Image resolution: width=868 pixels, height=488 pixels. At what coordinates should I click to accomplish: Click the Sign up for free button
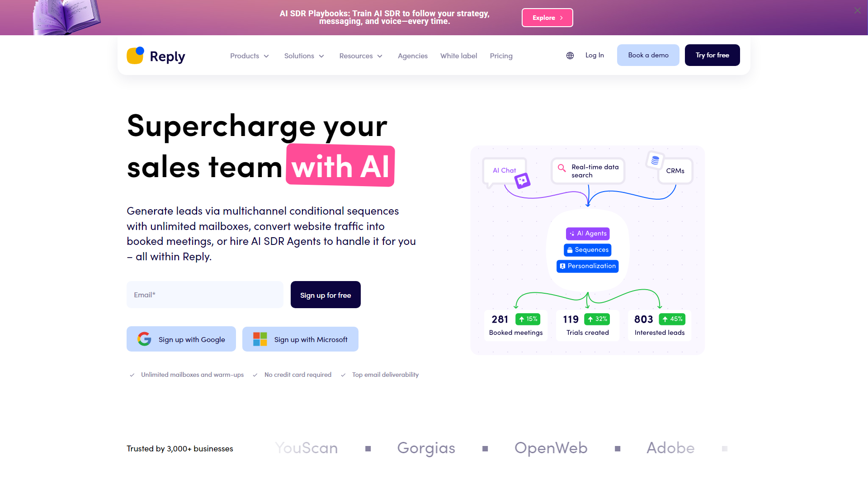coord(325,295)
